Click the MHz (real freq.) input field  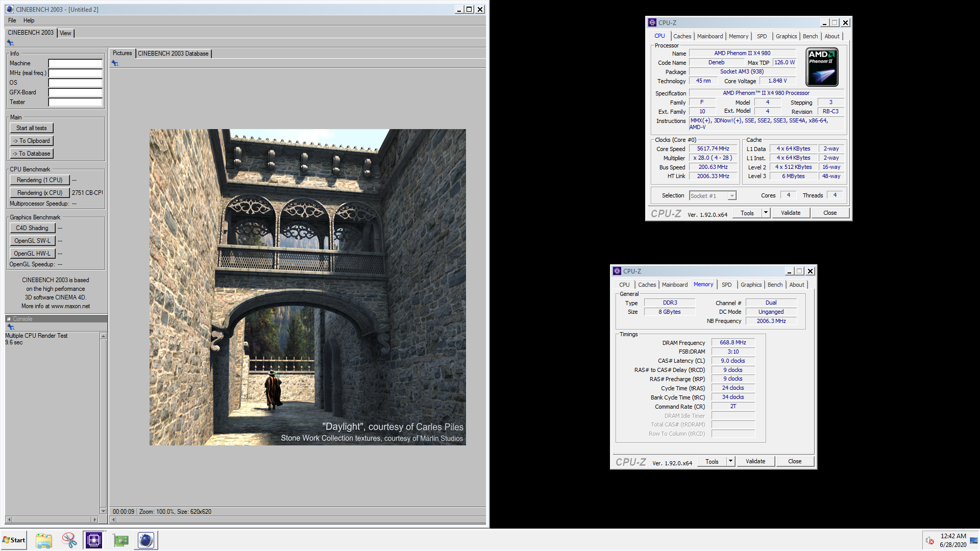[x=76, y=73]
